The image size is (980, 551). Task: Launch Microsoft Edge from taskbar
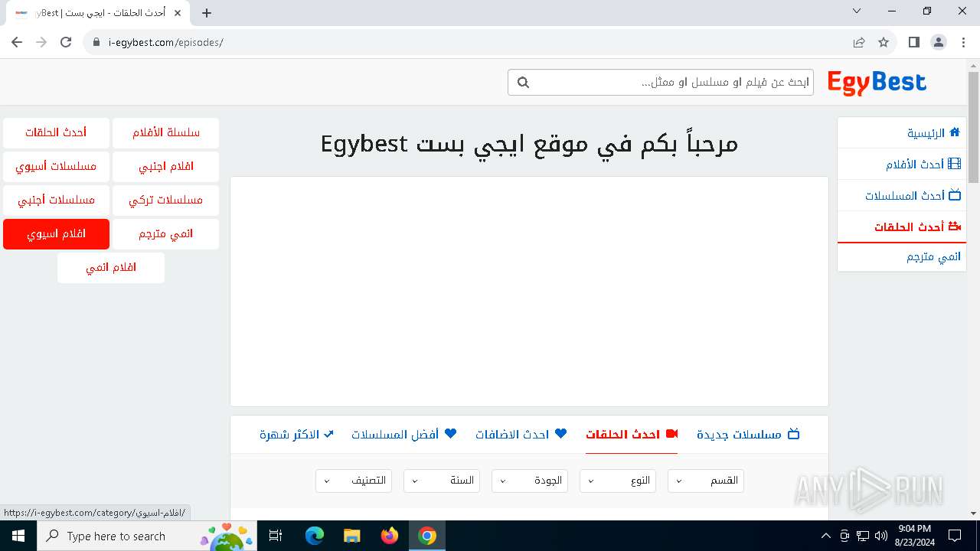315,536
